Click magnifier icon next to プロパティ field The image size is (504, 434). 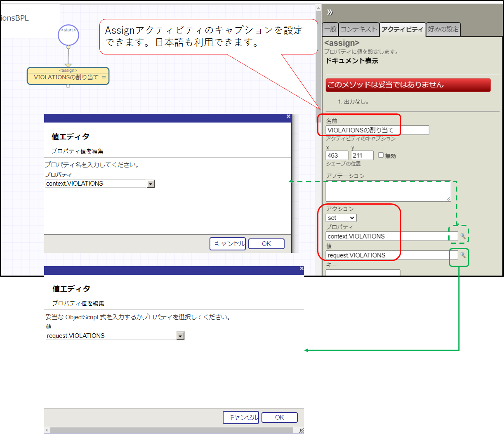click(x=463, y=236)
